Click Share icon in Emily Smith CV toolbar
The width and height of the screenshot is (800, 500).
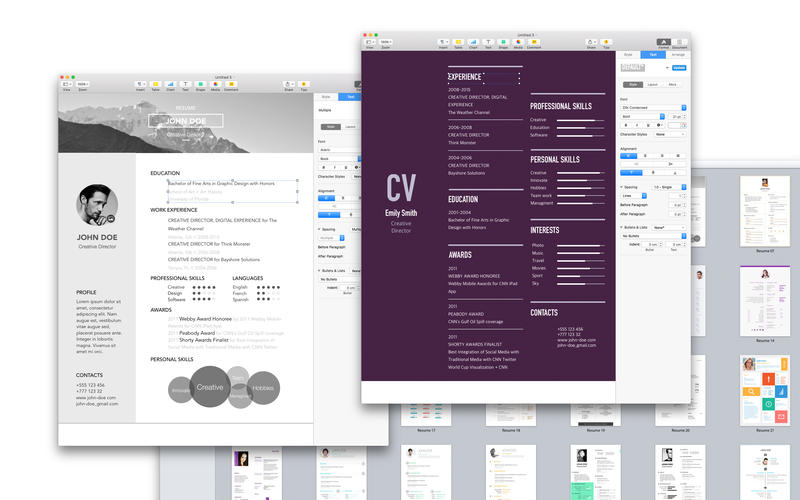[x=591, y=42]
